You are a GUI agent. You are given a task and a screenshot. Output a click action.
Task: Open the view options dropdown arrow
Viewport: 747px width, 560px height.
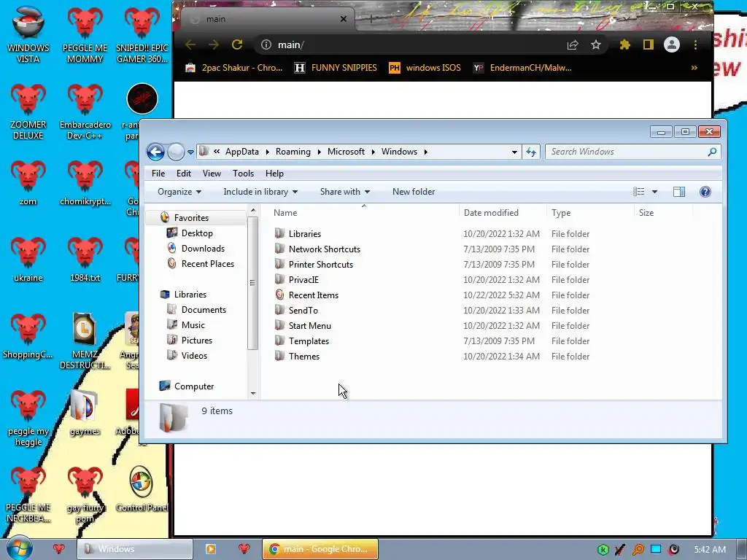pos(654,192)
